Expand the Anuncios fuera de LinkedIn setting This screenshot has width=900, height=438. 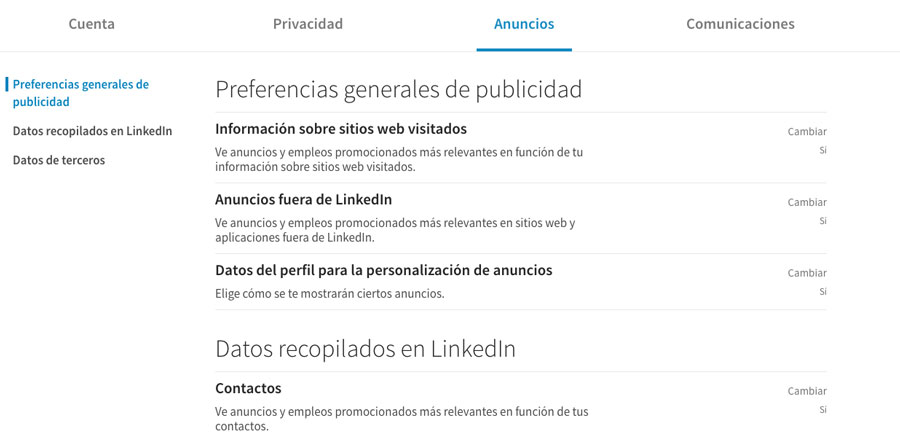click(303, 200)
